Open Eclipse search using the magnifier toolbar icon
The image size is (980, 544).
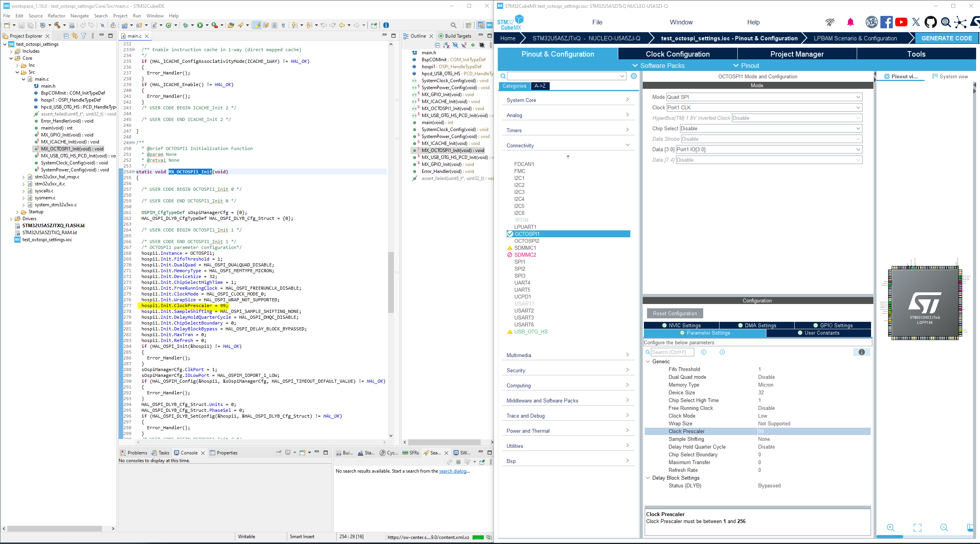(x=454, y=24)
